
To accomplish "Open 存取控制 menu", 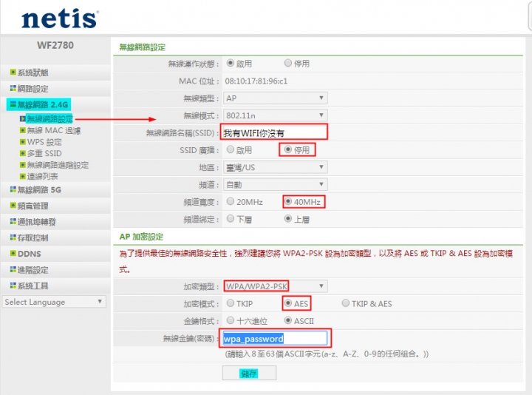I will click(33, 237).
